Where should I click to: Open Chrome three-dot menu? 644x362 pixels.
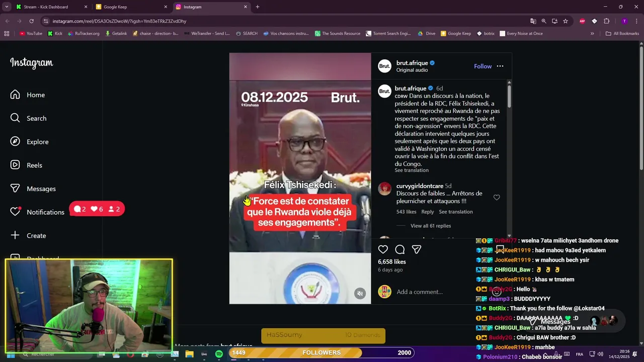[636, 21]
